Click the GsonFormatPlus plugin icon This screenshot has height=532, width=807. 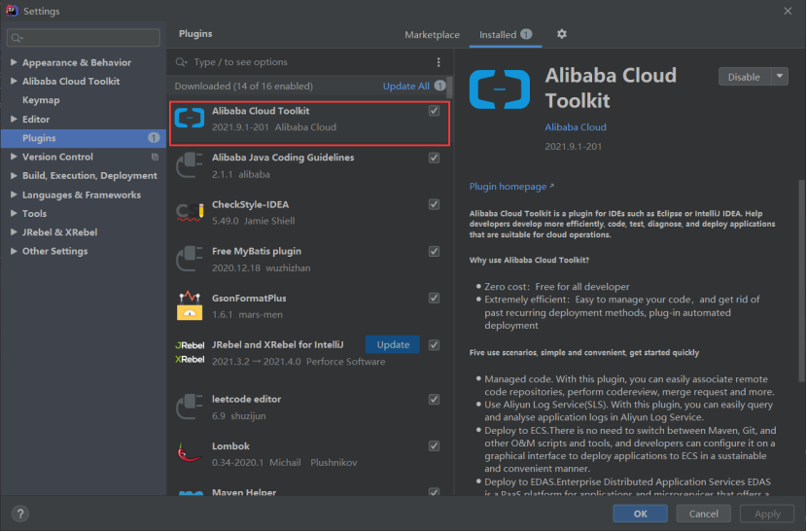click(x=188, y=305)
